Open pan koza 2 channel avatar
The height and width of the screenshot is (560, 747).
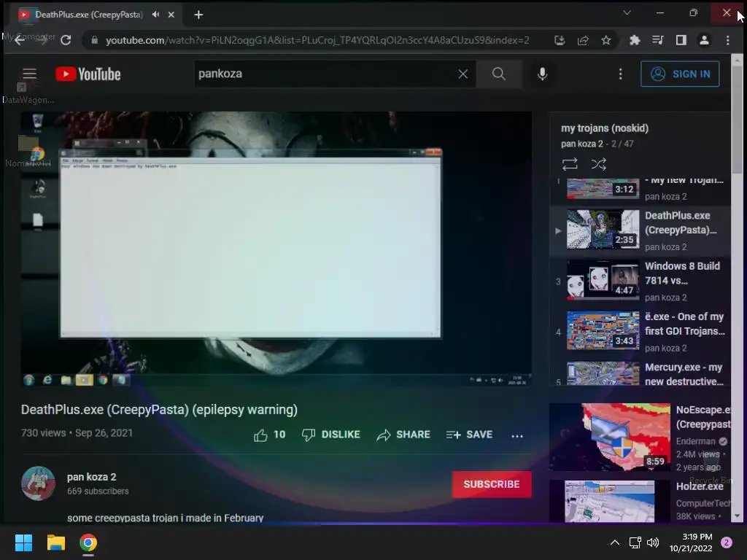[38, 483]
